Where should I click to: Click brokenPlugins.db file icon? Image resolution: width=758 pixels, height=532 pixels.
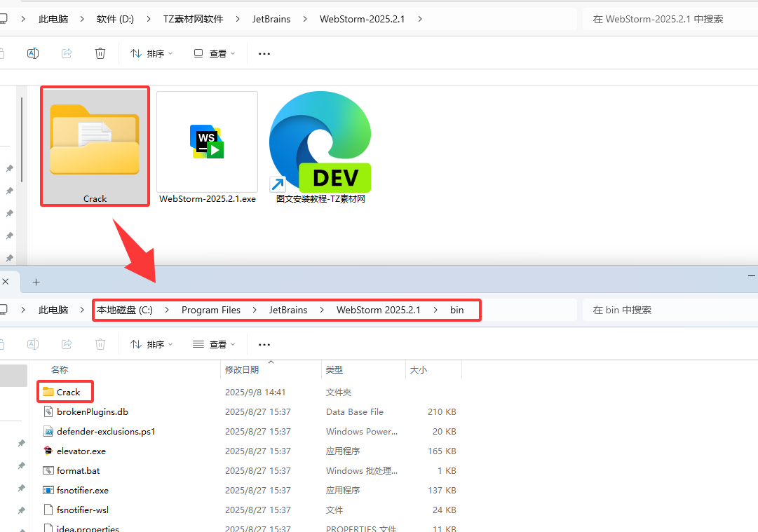(x=48, y=411)
